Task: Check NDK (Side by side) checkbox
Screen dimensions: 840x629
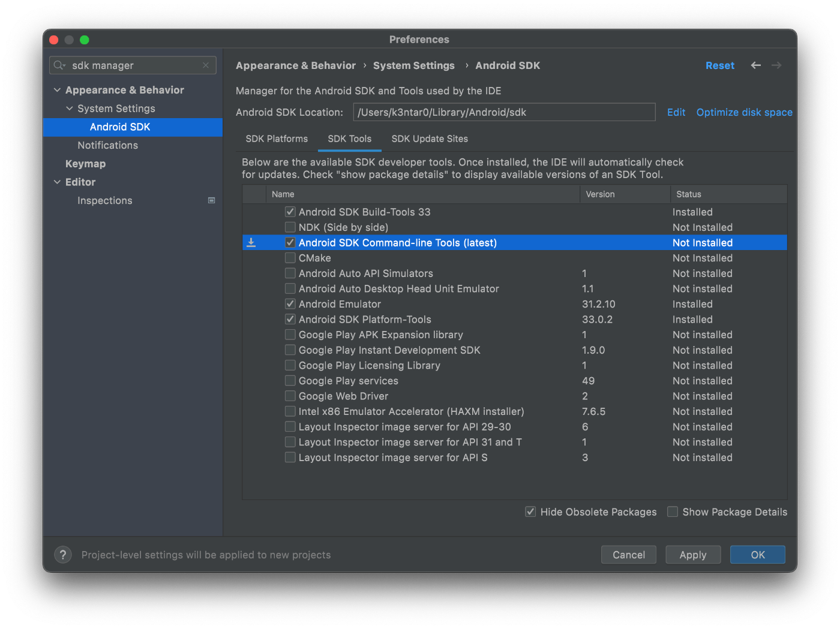Action: 290,227
